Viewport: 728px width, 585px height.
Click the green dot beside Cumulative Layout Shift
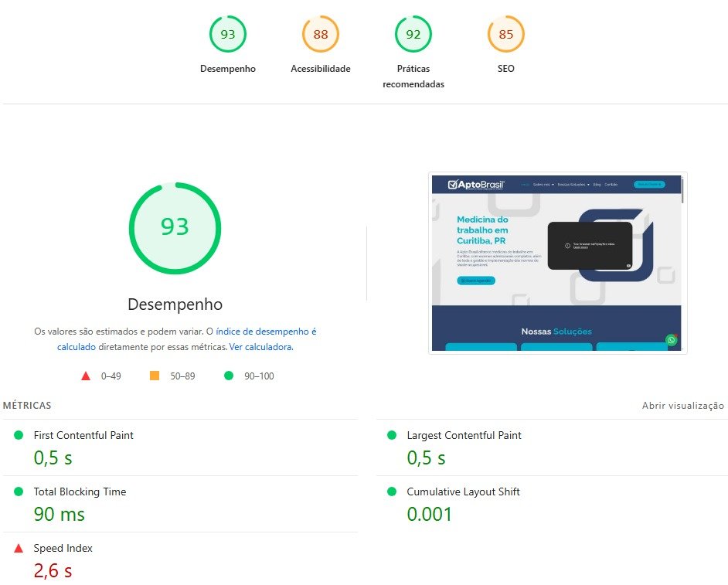pos(393,491)
